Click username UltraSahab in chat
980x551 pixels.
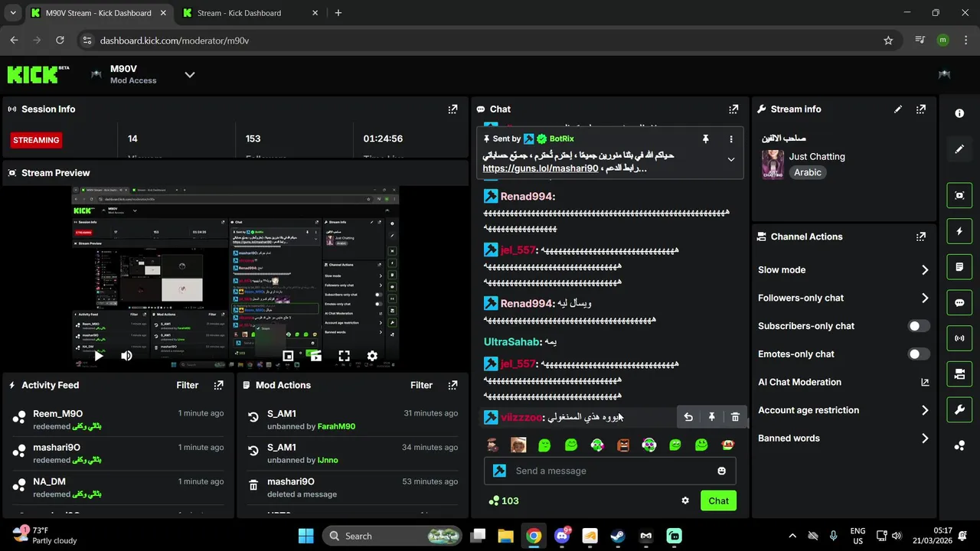511,341
